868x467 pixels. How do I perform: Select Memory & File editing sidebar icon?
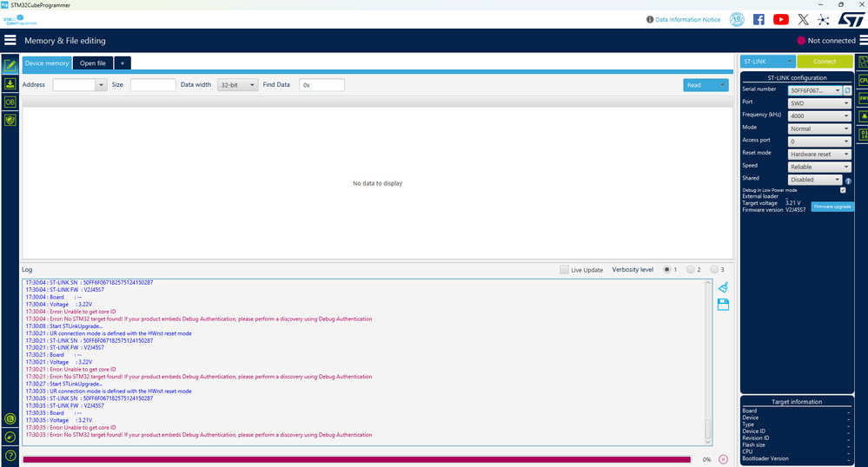click(x=10, y=65)
